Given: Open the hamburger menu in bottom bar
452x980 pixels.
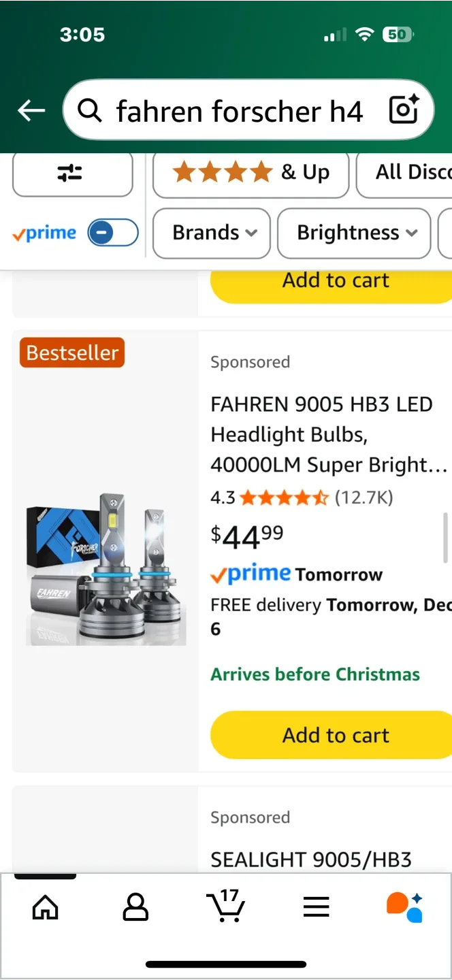Looking at the screenshot, I should pos(316,906).
